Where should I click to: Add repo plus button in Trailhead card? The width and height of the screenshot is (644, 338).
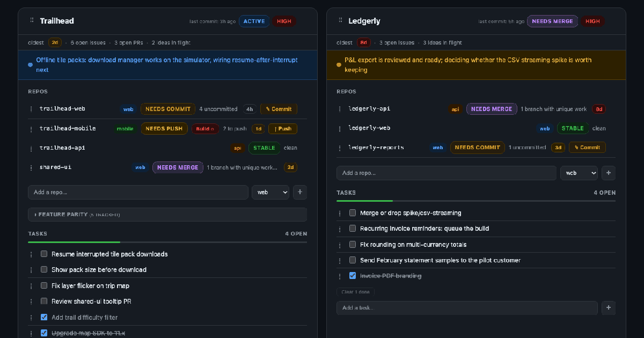tap(300, 192)
